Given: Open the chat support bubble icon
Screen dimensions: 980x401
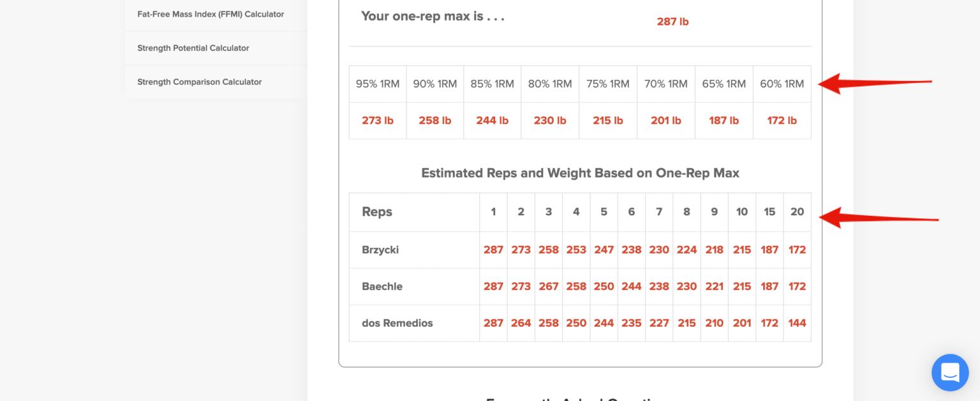Looking at the screenshot, I should click(950, 372).
